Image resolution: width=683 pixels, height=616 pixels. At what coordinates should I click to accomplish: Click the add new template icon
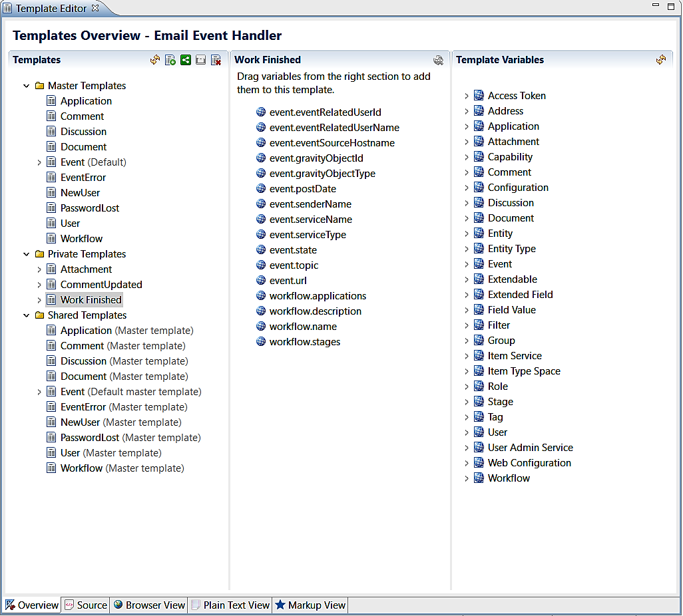(170, 60)
